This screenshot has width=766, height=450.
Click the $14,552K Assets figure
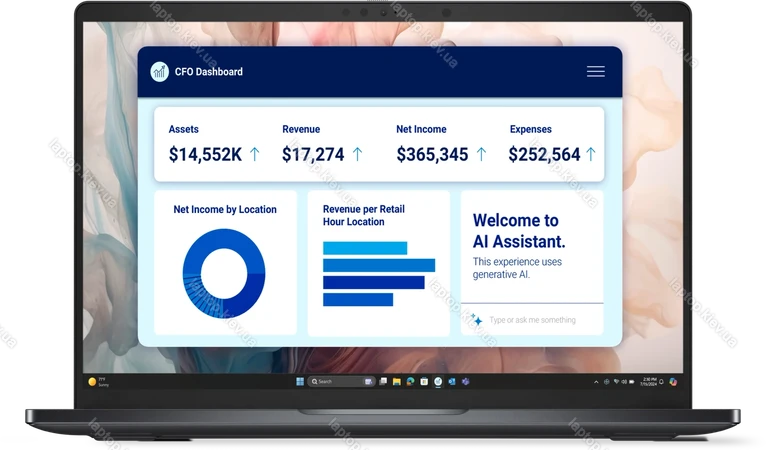coord(205,155)
